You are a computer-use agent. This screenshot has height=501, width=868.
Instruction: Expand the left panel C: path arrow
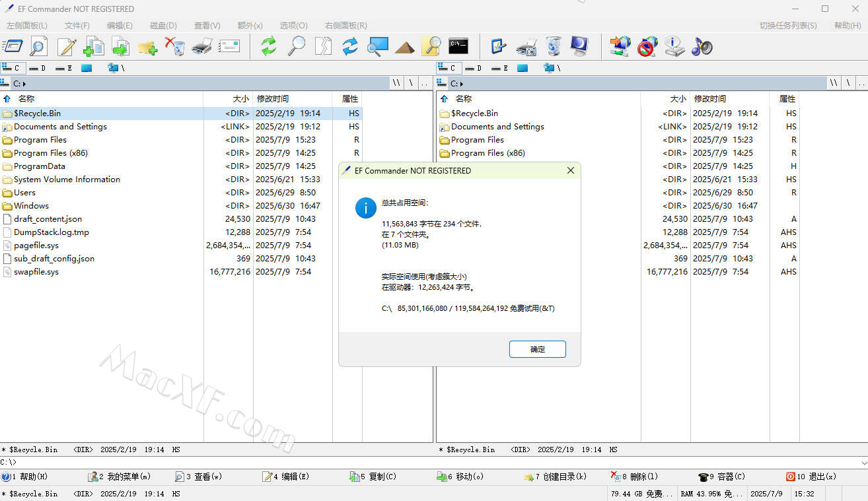tap(24, 84)
